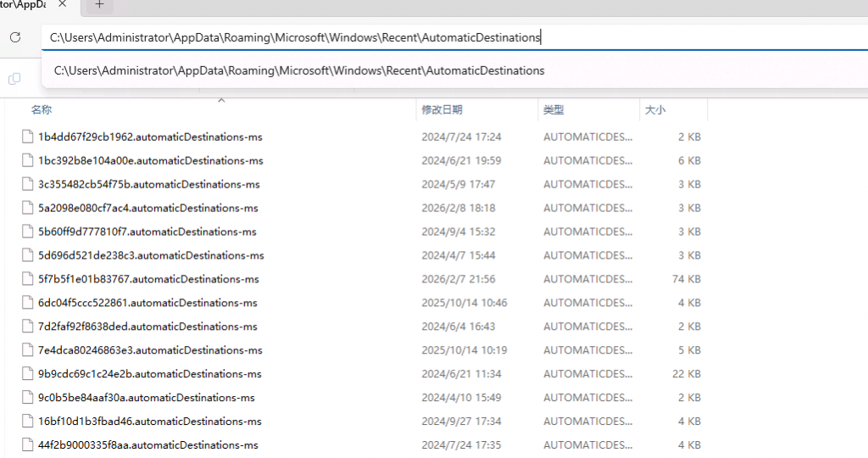Close the current File Explorer tab
This screenshot has height=458, width=868.
pos(62,4)
